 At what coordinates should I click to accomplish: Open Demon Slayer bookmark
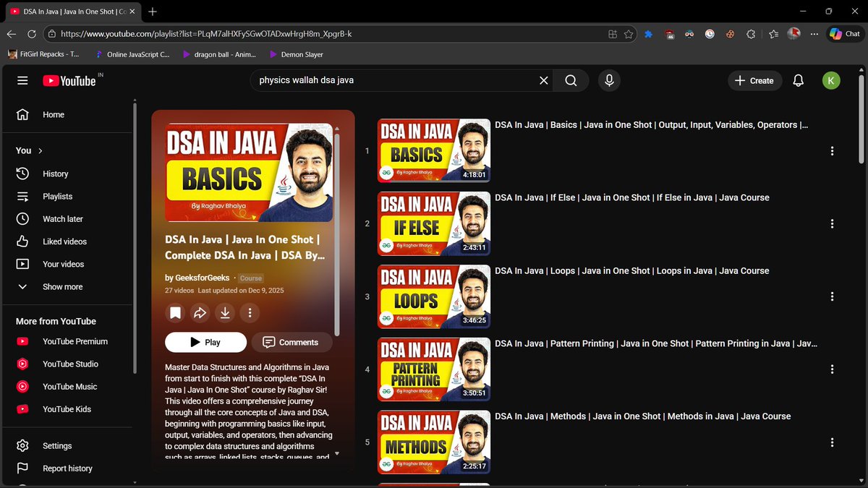point(296,54)
